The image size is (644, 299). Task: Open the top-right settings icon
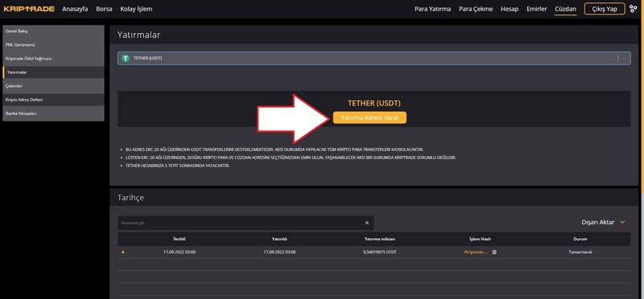click(633, 9)
